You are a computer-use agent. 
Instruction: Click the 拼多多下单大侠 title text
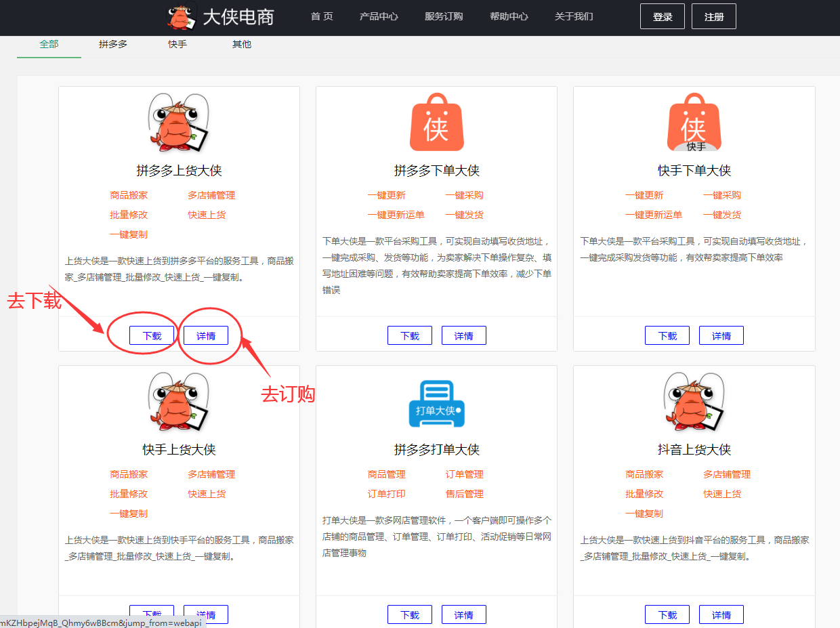pos(437,171)
